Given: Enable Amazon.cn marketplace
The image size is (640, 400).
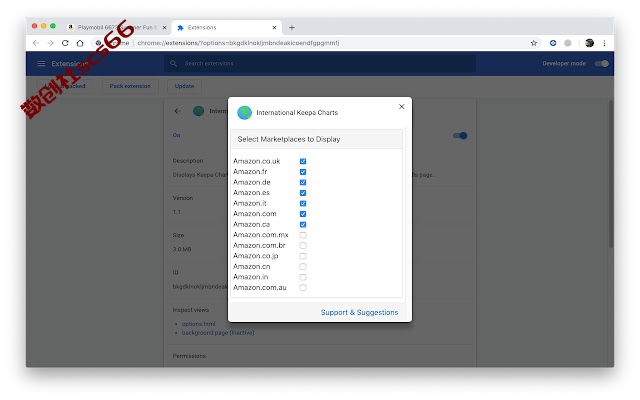Looking at the screenshot, I should pyautogui.click(x=303, y=267).
